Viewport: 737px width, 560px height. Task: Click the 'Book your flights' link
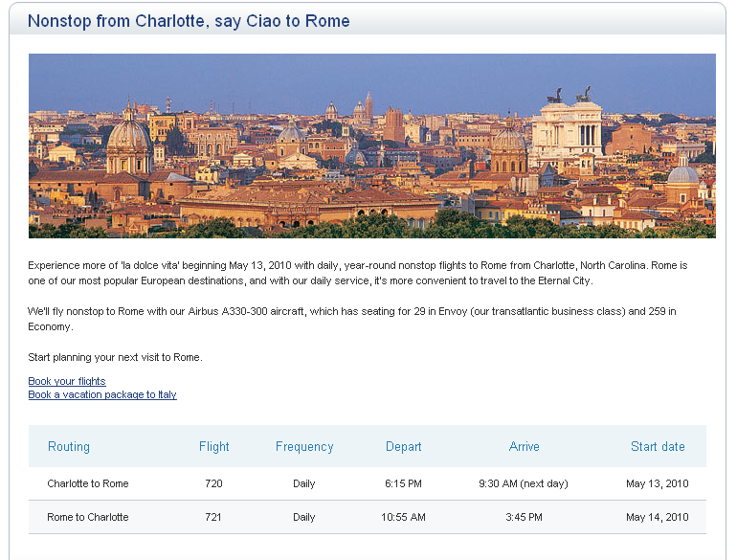point(67,381)
